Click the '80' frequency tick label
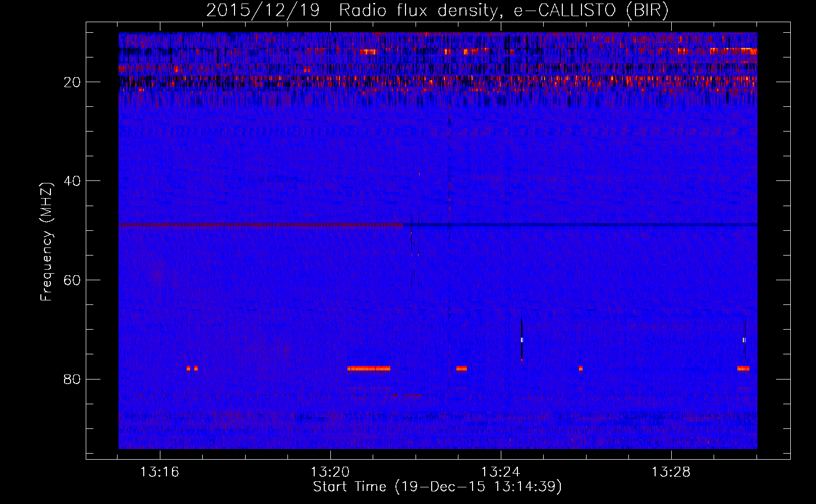This screenshot has width=816, height=504. click(x=73, y=379)
